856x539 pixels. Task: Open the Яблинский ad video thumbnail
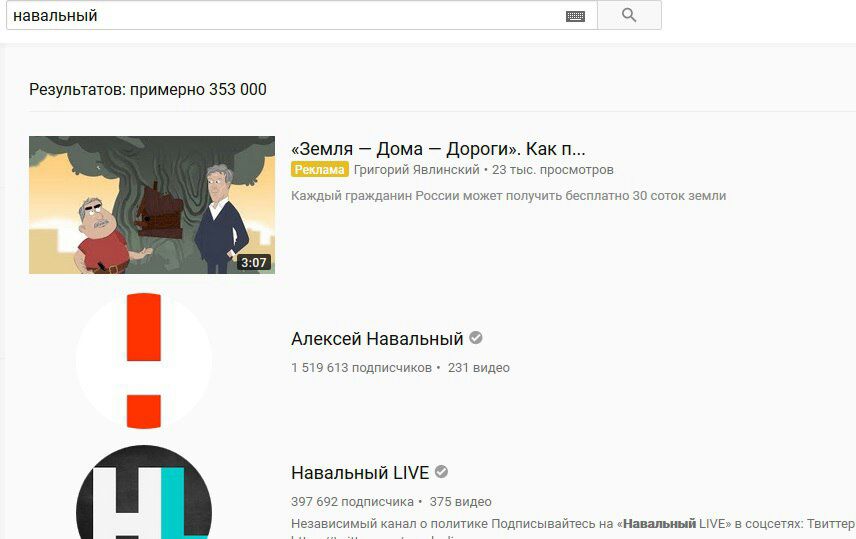point(152,205)
